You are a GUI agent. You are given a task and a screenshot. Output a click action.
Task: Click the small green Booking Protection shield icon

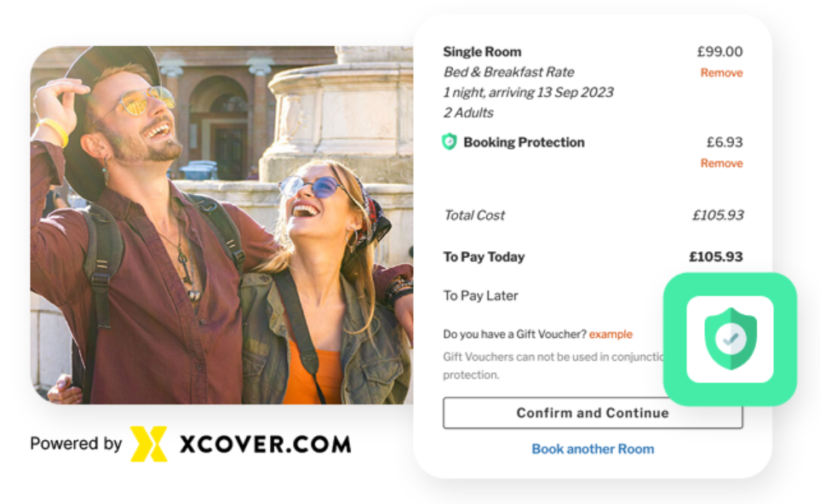click(450, 141)
